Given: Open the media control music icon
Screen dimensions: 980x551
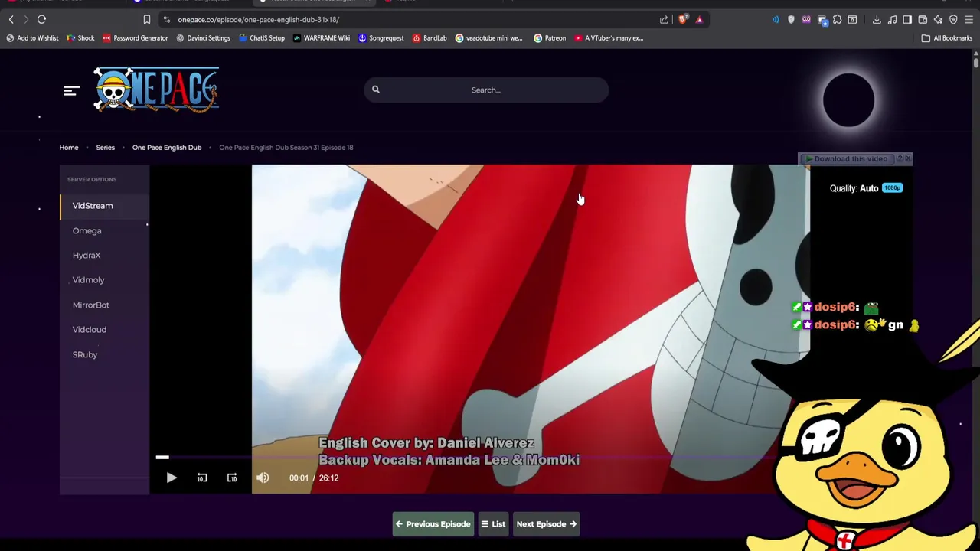Looking at the screenshot, I should 892,19.
